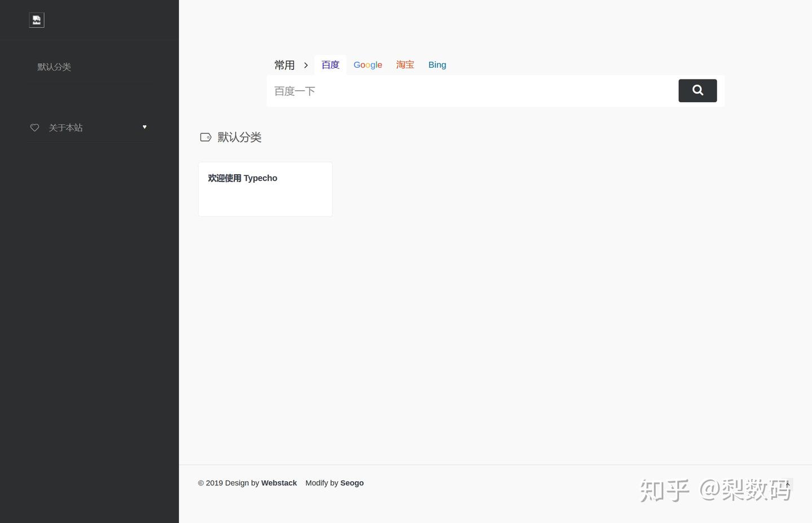
Task: Open the Webstack footer link
Action: point(279,483)
